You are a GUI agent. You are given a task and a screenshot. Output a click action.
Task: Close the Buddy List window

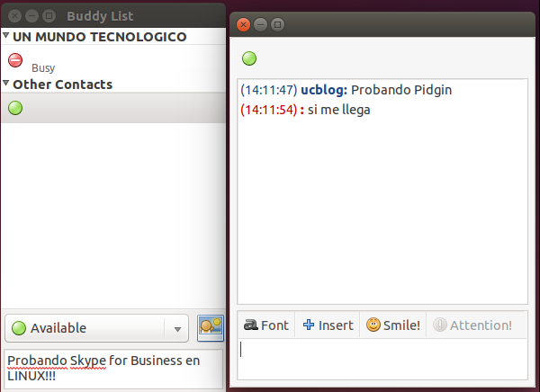pos(13,15)
